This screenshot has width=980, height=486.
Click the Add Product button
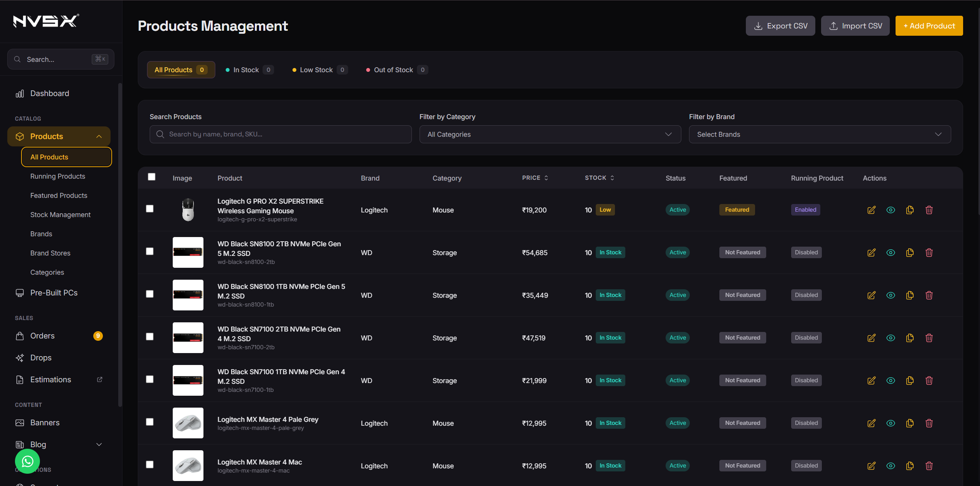[929, 25]
